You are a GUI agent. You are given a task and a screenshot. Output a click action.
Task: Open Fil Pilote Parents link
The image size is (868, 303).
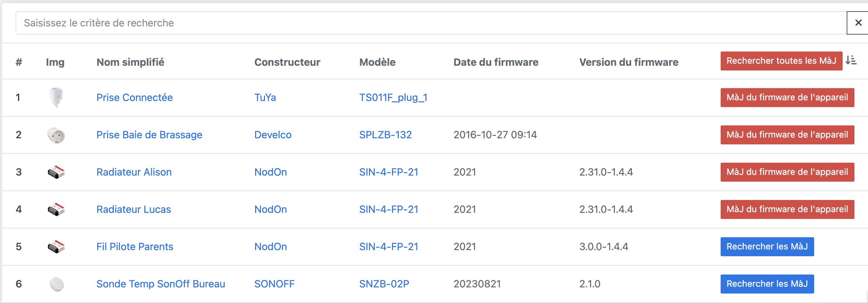pyautogui.click(x=135, y=247)
